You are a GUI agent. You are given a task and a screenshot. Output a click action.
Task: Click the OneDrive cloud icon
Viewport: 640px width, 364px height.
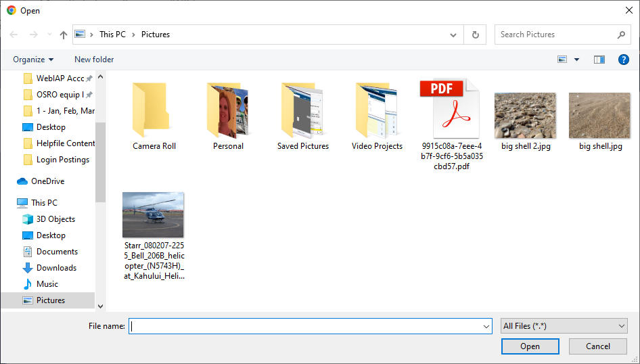point(22,181)
